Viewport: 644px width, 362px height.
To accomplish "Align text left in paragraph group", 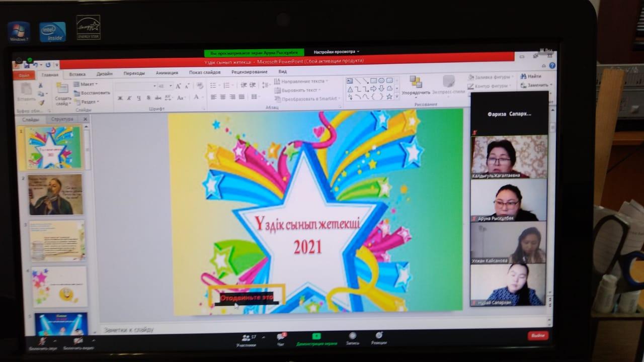I will click(x=213, y=97).
